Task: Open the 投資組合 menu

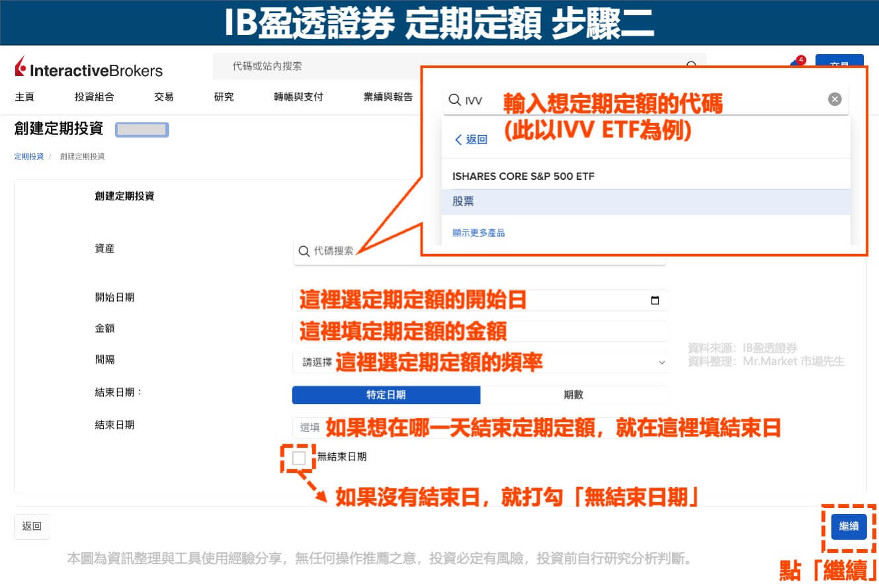Action: pos(94,97)
